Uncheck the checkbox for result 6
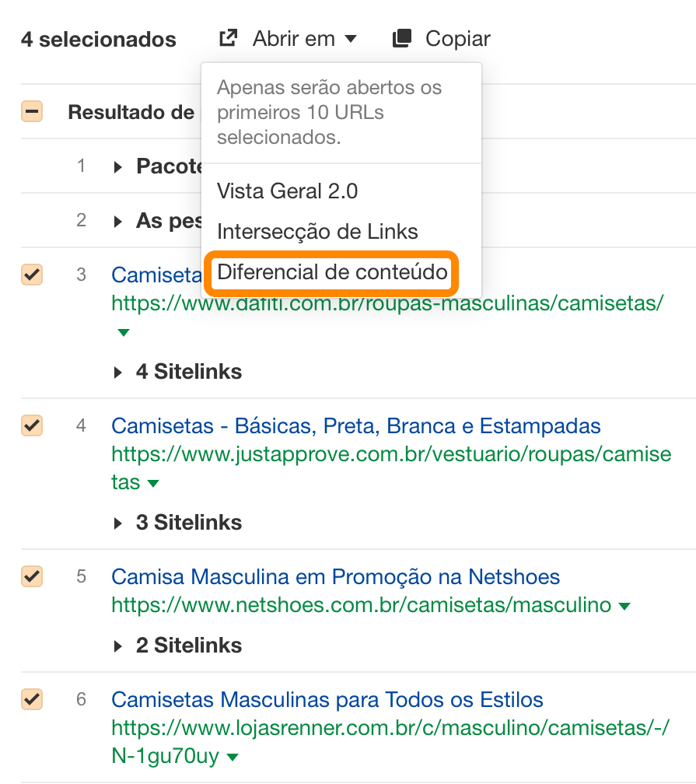This screenshot has width=696, height=784. click(x=32, y=699)
